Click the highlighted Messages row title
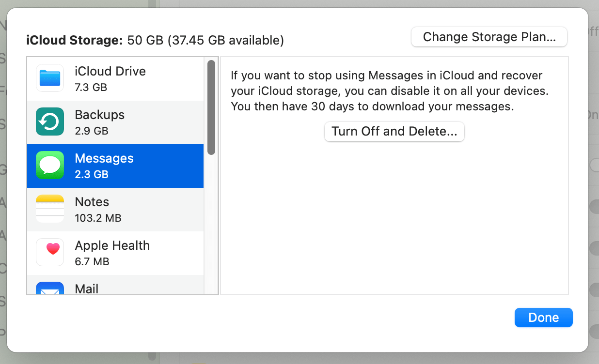599x364 pixels. pyautogui.click(x=104, y=159)
